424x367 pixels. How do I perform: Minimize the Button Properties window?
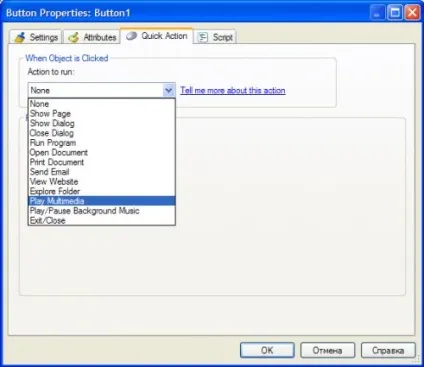coord(377,13)
